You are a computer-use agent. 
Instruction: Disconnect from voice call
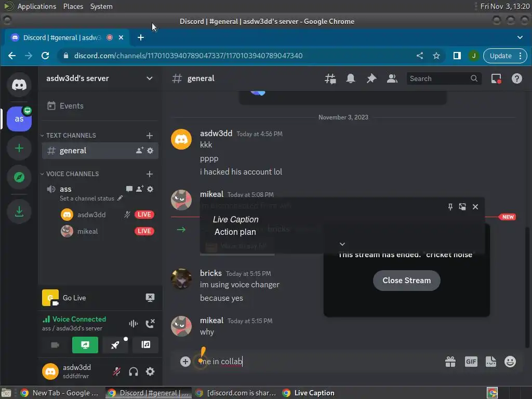[150, 323]
